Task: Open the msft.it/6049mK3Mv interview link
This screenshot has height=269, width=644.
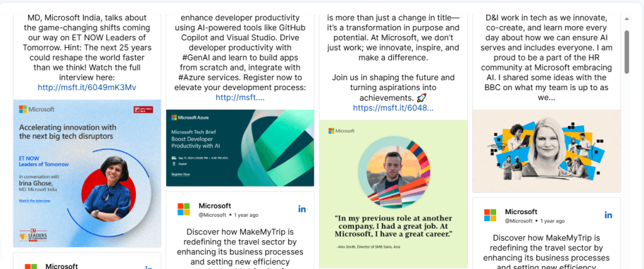Action: pos(87,88)
